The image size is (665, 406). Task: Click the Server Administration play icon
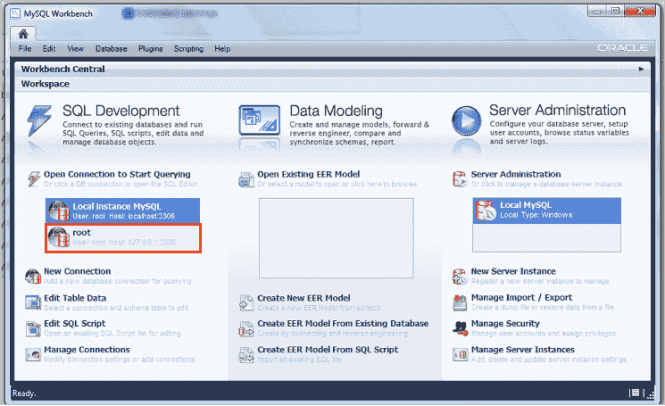point(466,121)
